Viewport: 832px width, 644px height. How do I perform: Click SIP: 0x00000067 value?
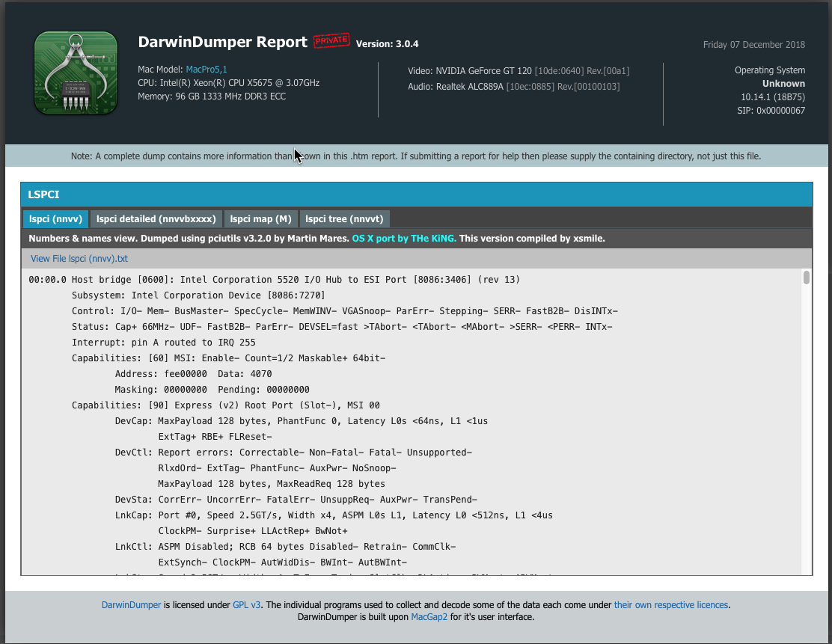click(771, 111)
